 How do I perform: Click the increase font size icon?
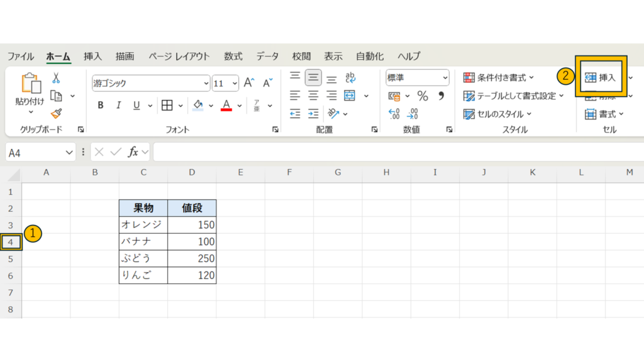coord(249,83)
